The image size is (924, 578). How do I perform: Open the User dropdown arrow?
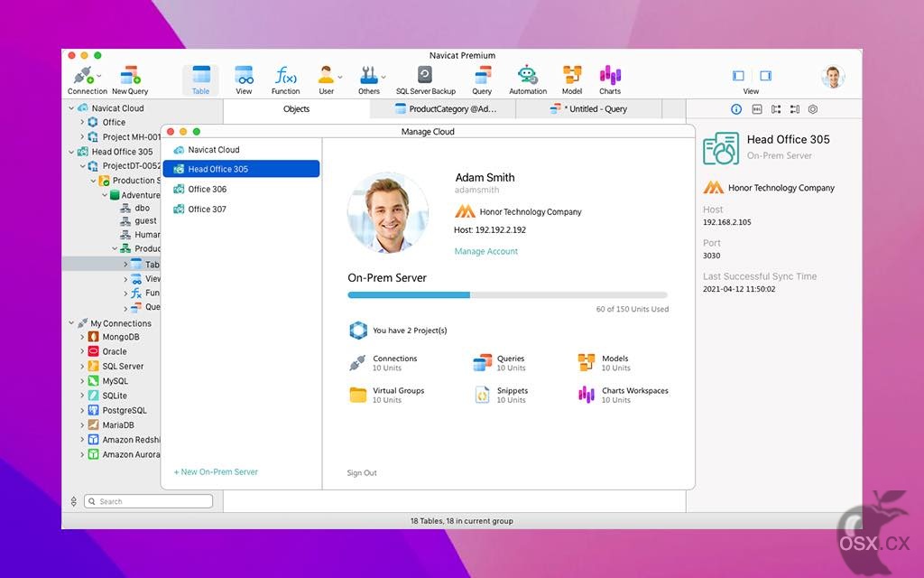pos(340,77)
